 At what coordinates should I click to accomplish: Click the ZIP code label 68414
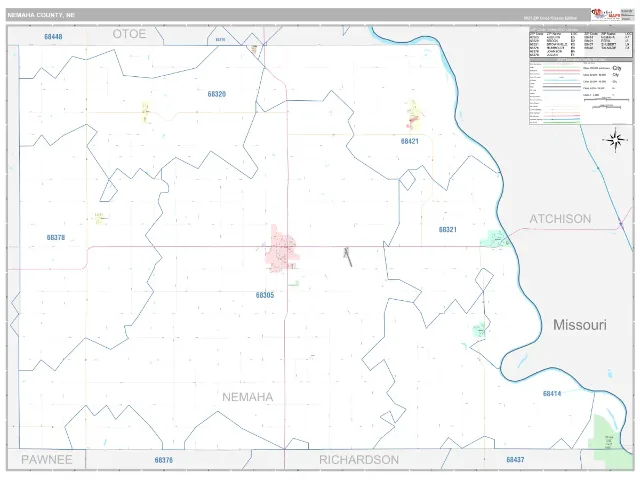pos(552,394)
